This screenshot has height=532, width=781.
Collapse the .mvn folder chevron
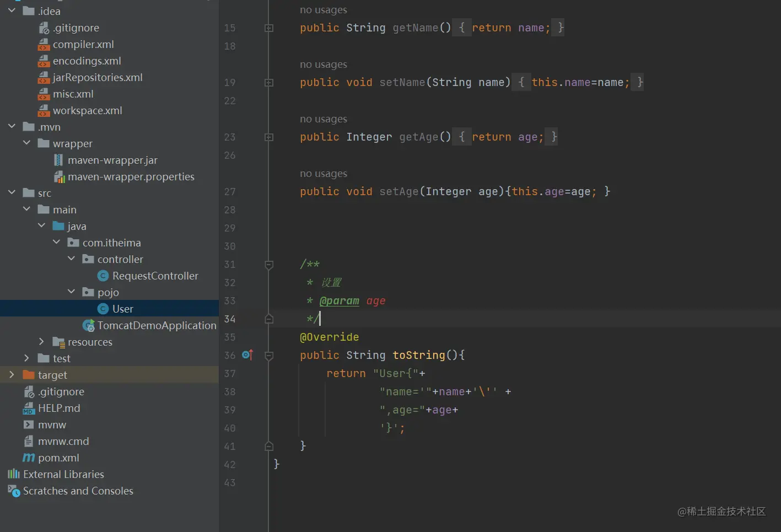tap(12, 126)
